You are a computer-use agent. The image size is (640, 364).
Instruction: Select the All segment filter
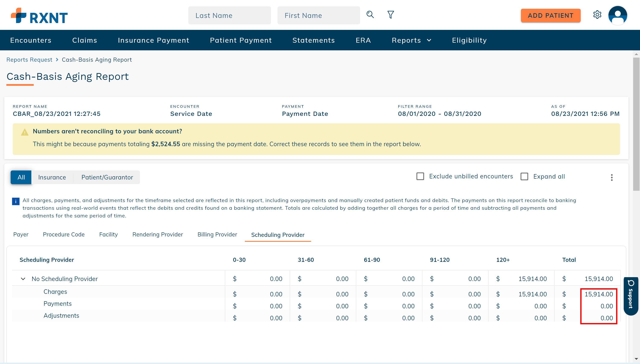[21, 177]
